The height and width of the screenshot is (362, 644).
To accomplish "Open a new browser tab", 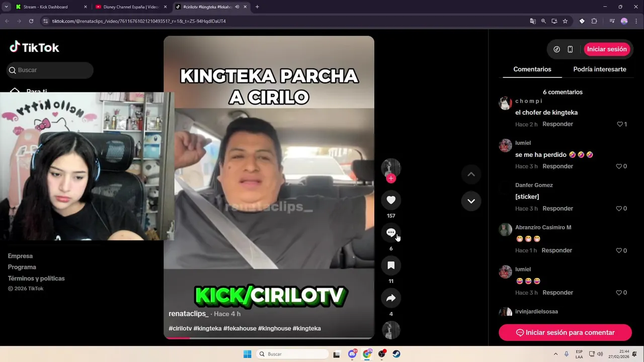I will coord(257,7).
